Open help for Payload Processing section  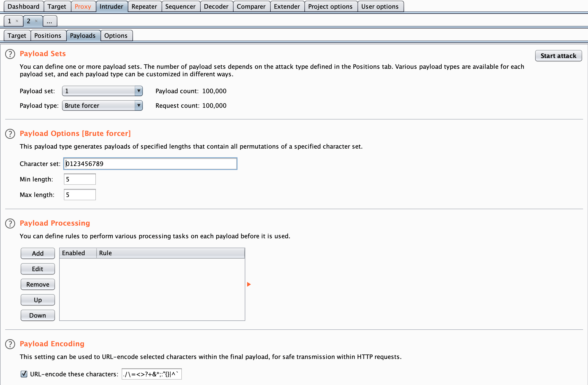(x=10, y=223)
